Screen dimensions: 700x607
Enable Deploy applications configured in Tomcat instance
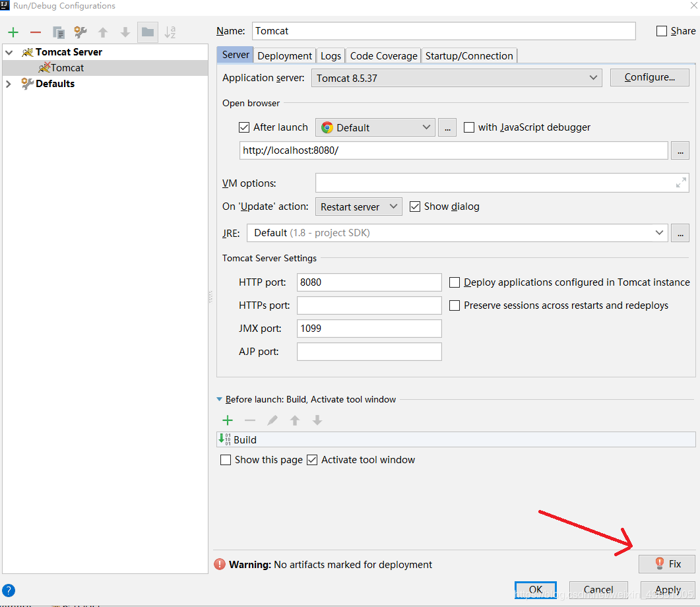coord(455,282)
